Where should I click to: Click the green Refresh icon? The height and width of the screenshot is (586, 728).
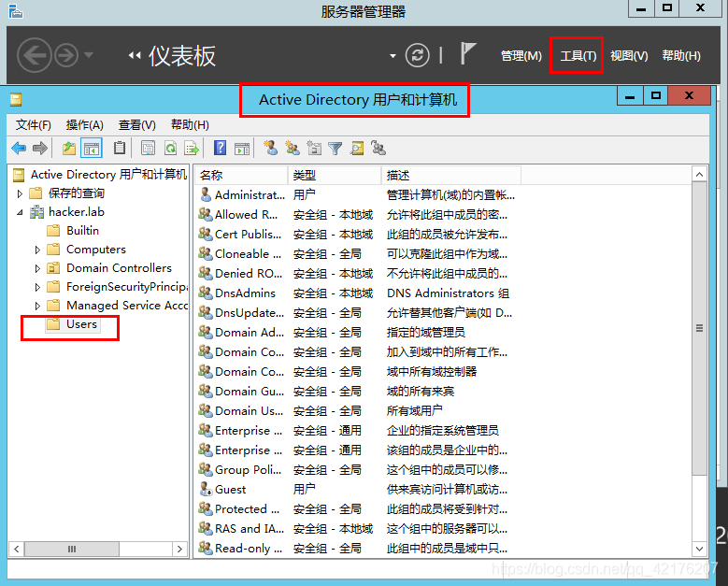click(170, 148)
